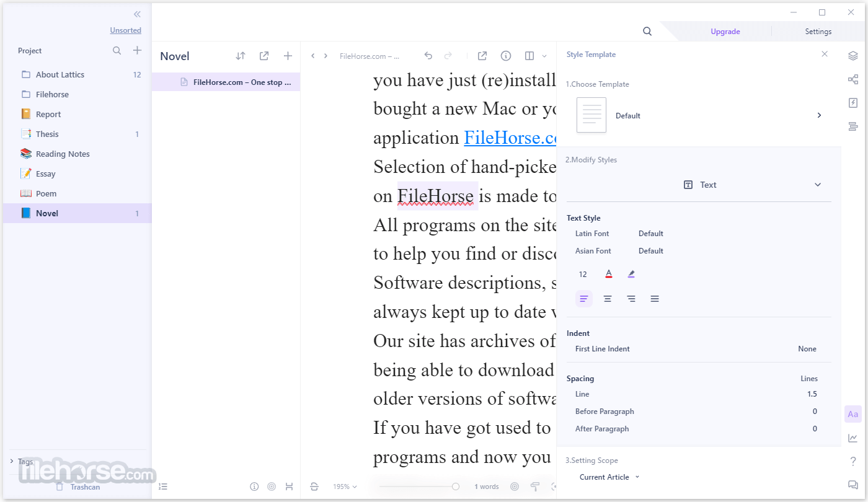
Task: Close the Style Template panel
Action: point(825,55)
